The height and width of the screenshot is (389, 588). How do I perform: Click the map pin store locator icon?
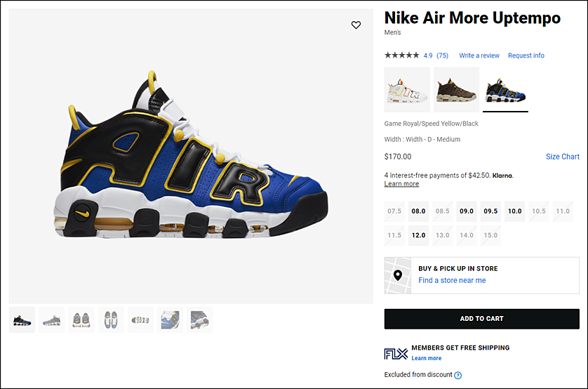tap(398, 275)
